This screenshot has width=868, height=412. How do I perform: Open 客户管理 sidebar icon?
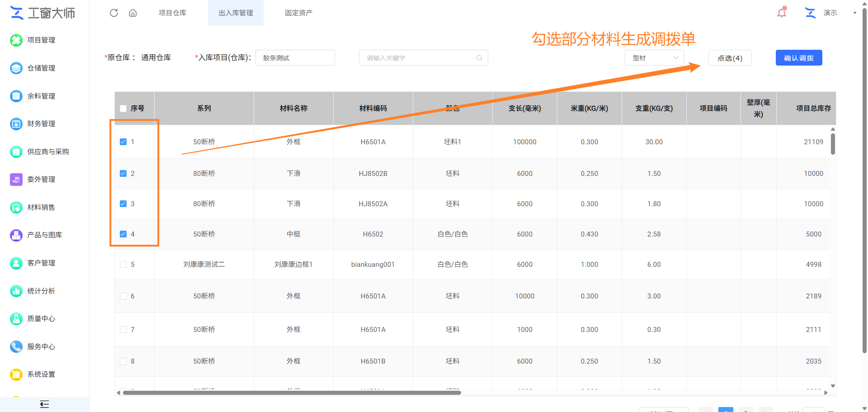[x=16, y=263]
